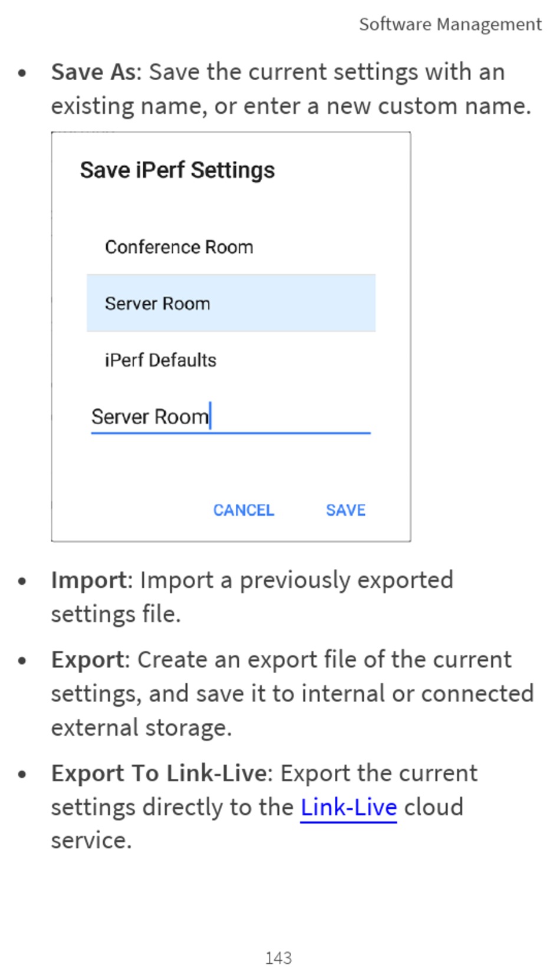Choose iPerf Defaults from the list
Image resolution: width=560 pixels, height=968 pixels.
pyautogui.click(x=160, y=360)
